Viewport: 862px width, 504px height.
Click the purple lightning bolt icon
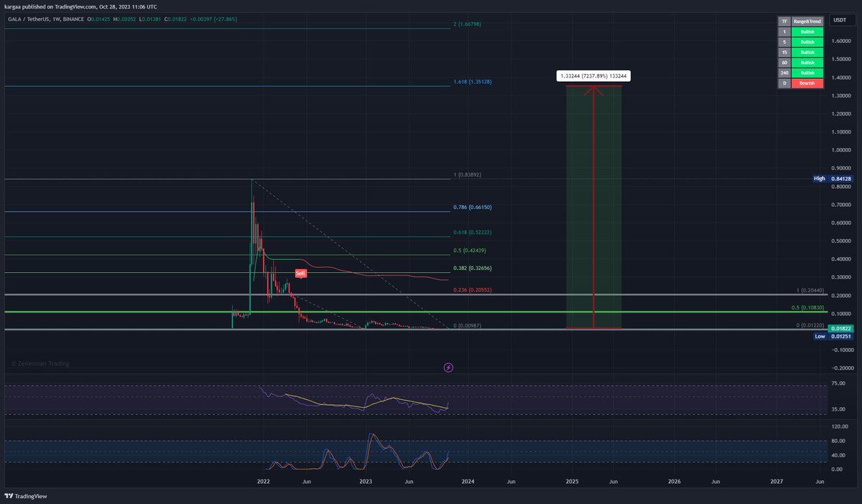[x=448, y=368]
